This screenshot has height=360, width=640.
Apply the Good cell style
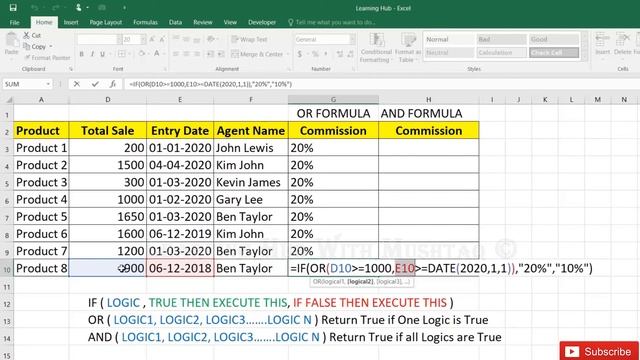[x=554, y=39]
